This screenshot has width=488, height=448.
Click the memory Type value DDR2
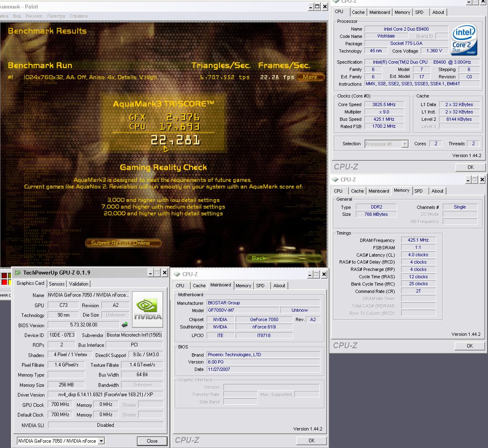(x=376, y=207)
